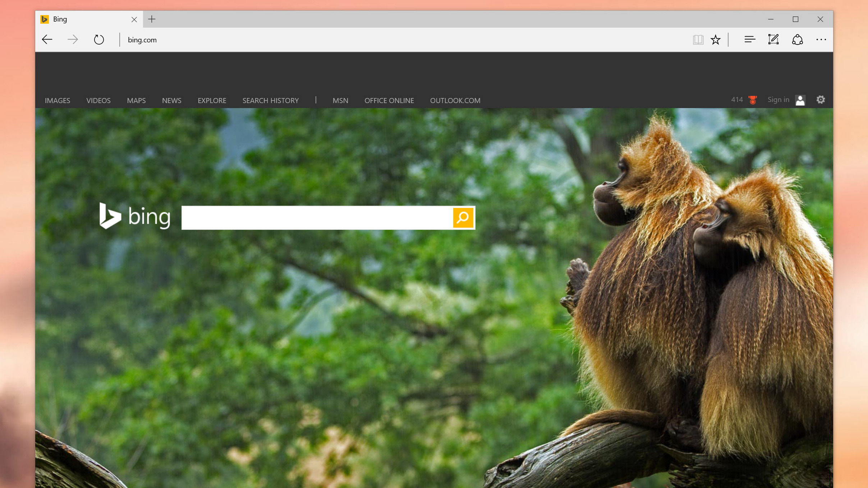Open the NEWS section
The width and height of the screenshot is (868, 488).
point(171,101)
